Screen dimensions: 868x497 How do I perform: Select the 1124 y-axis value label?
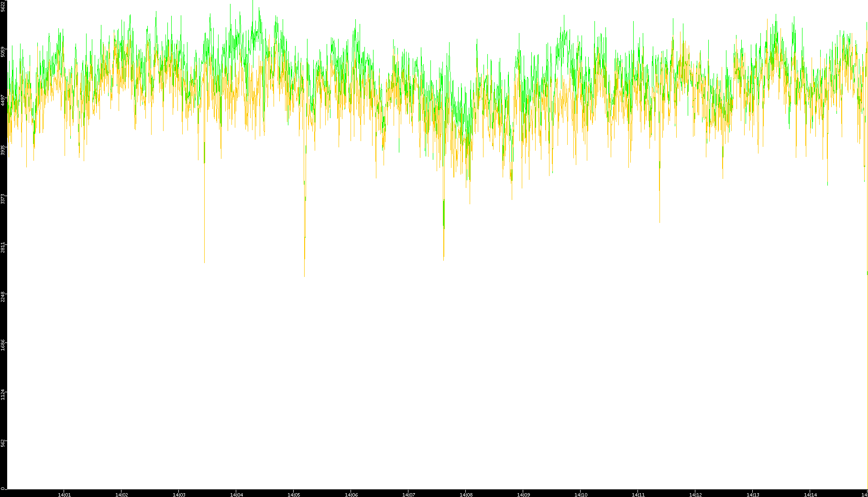(x=3, y=395)
